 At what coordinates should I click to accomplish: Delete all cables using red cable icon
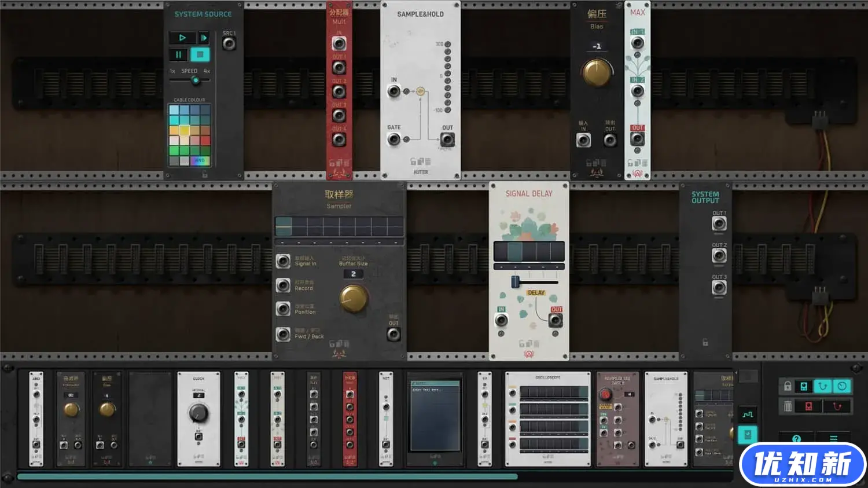click(x=837, y=406)
